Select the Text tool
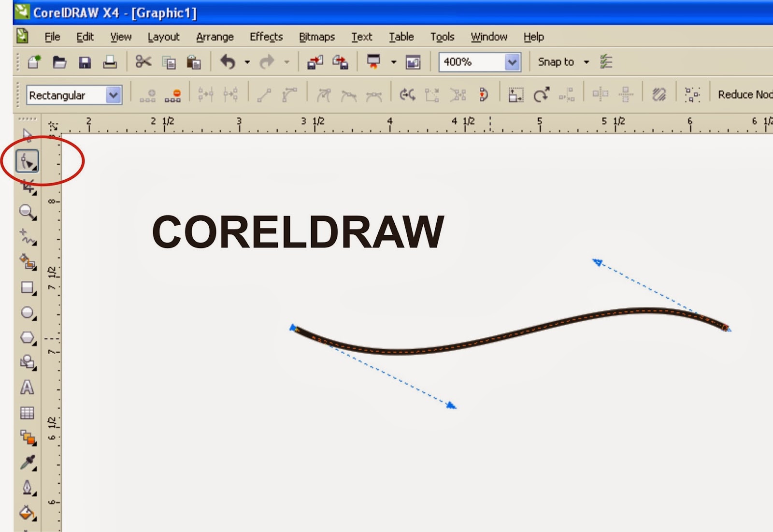Screen dimensions: 773x532 point(27,388)
